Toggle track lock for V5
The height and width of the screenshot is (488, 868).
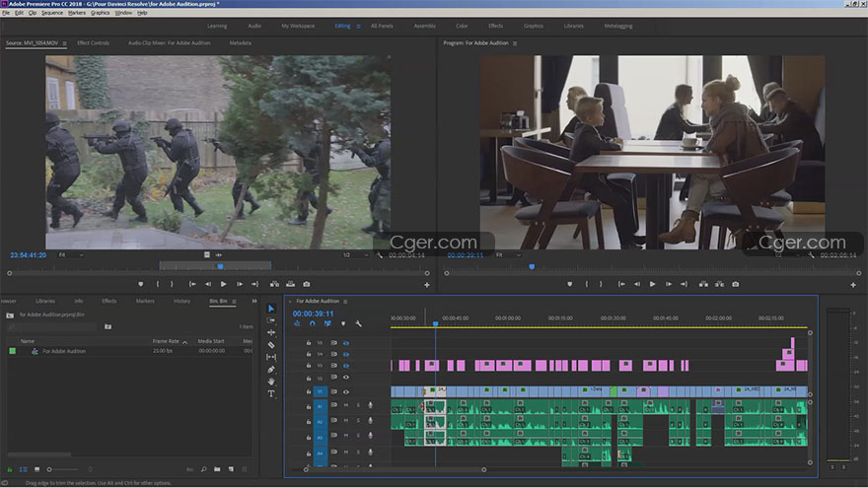tap(309, 343)
